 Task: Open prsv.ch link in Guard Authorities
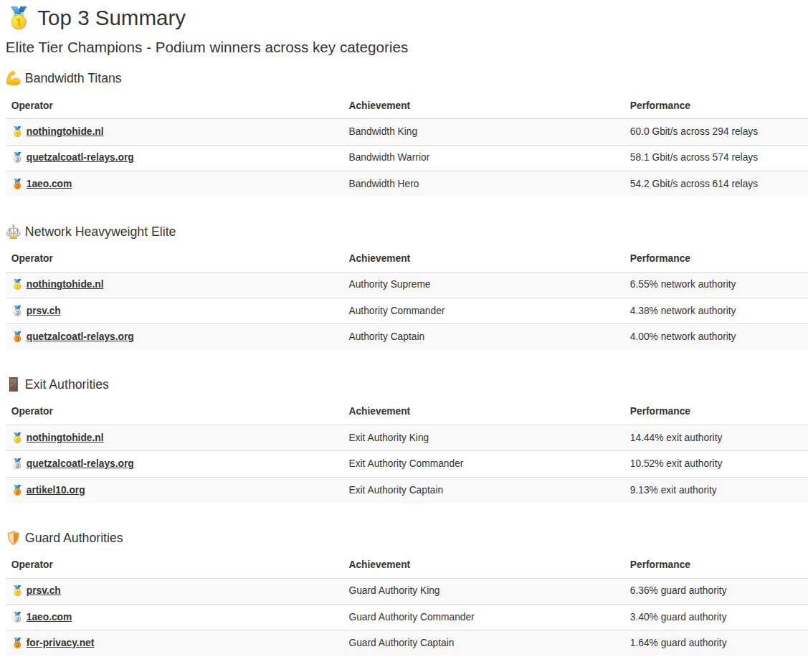[43, 590]
